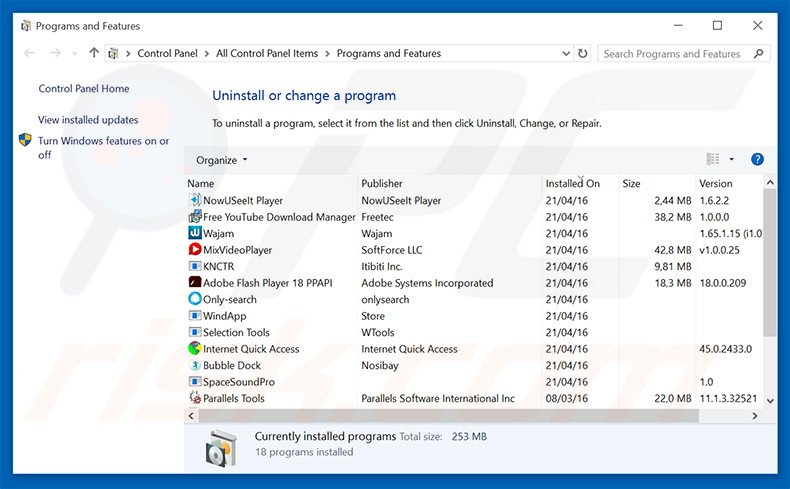Viewport: 790px width, 489px height.
Task: Click the horizontal scrollbar thumb
Action: tap(448, 415)
